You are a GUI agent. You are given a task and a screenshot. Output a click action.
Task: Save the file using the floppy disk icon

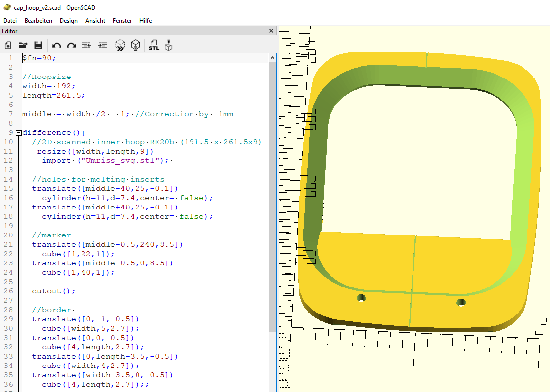point(38,45)
